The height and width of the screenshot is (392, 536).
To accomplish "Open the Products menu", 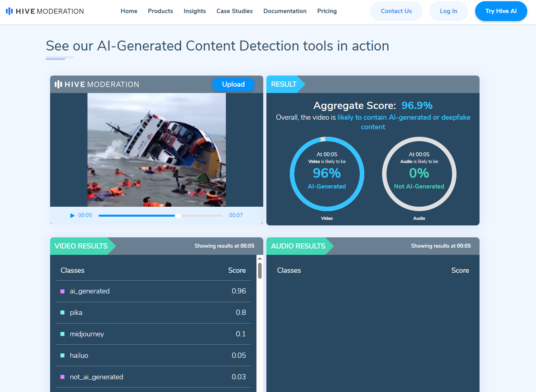I will (160, 11).
